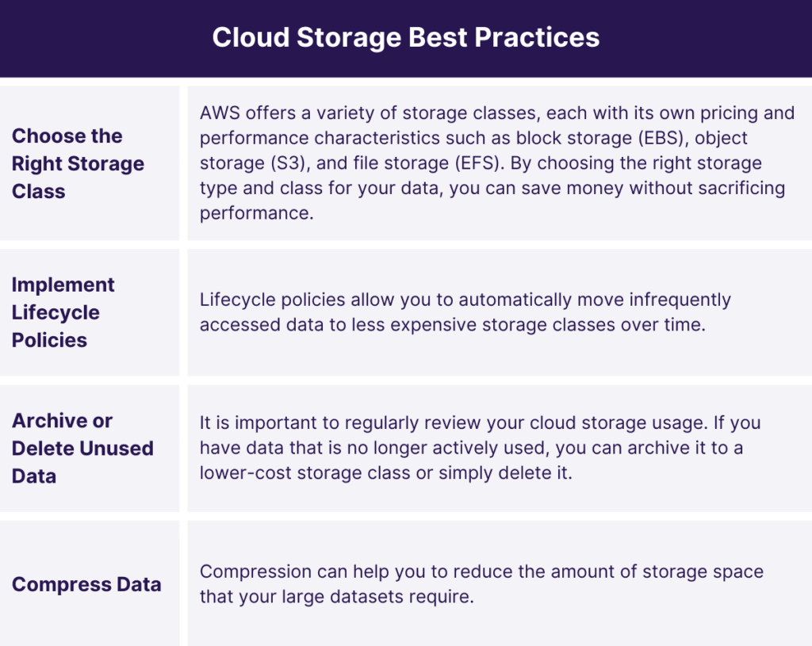Click the paragraph about reviewing cloud storage usage
The width and height of the screenshot is (812, 646).
coord(480,448)
